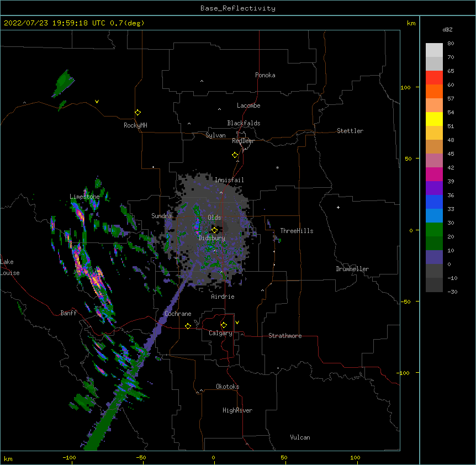The image size is (476, 465).
Task: Click the white plus marker north of Drumheller
Action: coord(338,207)
